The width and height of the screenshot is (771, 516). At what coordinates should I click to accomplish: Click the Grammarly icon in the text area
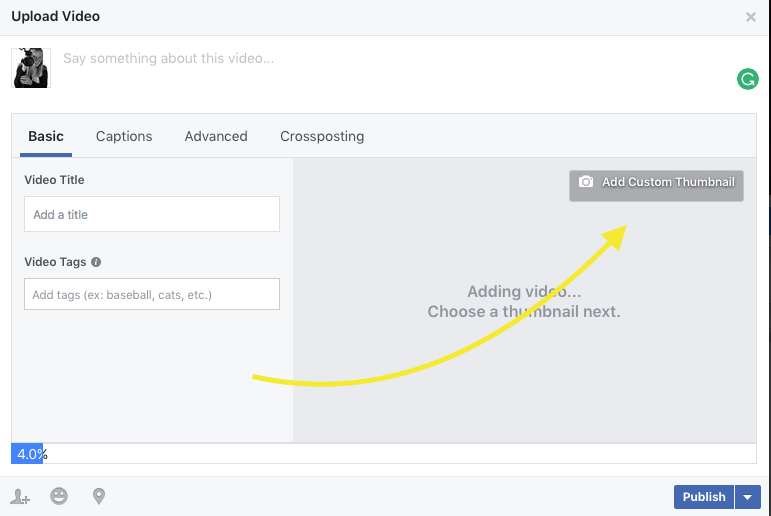click(x=747, y=79)
